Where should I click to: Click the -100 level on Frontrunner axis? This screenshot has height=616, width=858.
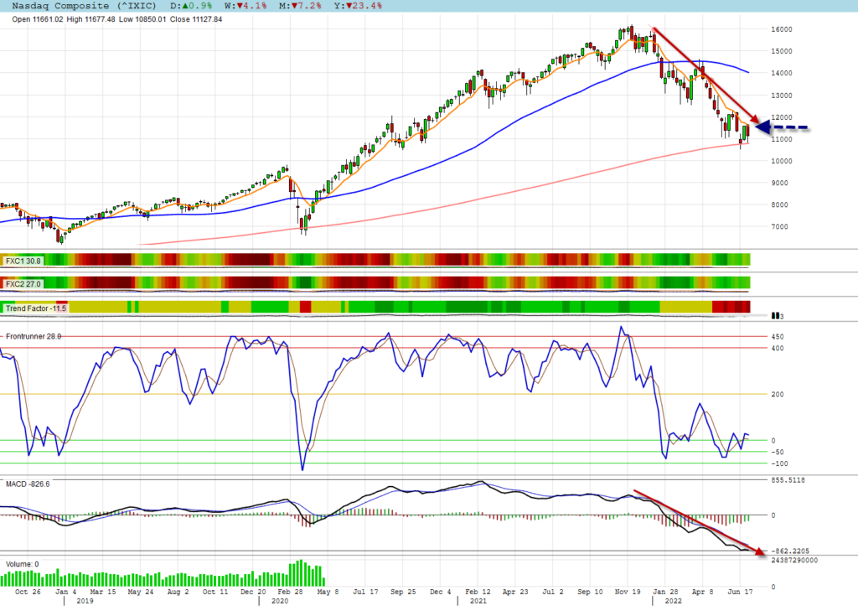pyautogui.click(x=779, y=463)
